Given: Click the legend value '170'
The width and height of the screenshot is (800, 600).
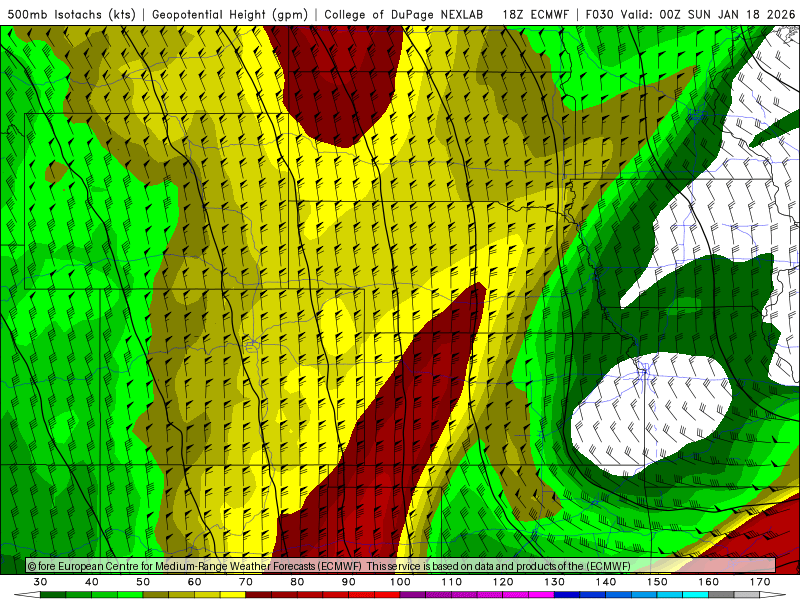Looking at the screenshot, I should 760,582.
